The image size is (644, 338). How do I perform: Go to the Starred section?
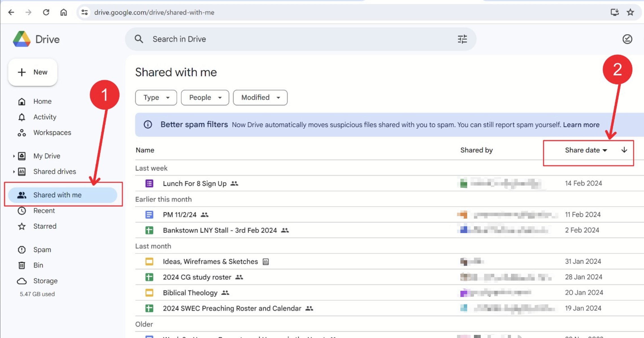click(x=45, y=226)
